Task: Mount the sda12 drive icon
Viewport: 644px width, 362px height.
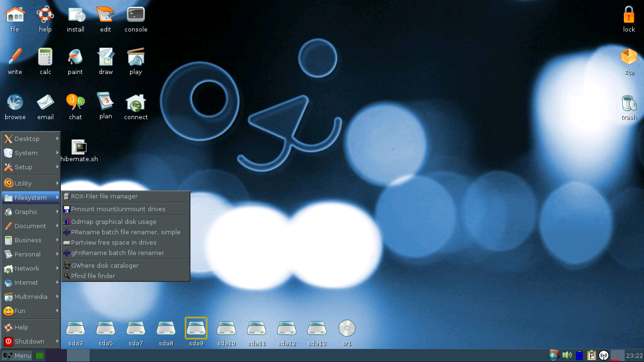Action: (287, 328)
